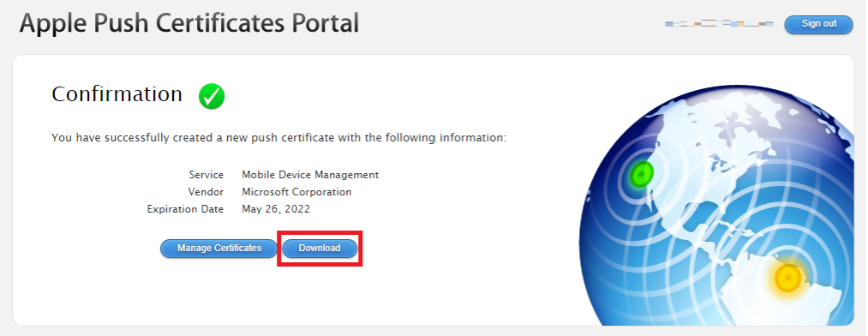Select the 'Mobile Device Management' service value
868x336 pixels.
pos(310,175)
